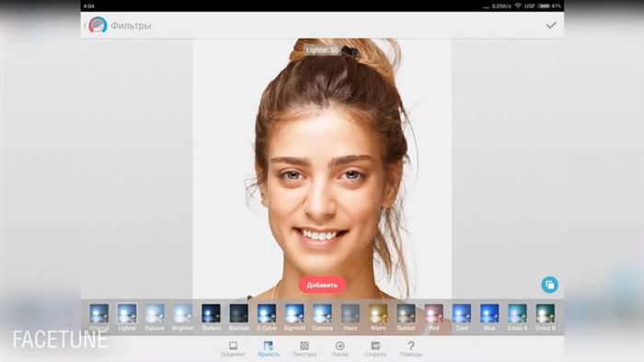Tap the woman's portrait photo canvas
This screenshot has width=644, height=362.
[x=322, y=169]
